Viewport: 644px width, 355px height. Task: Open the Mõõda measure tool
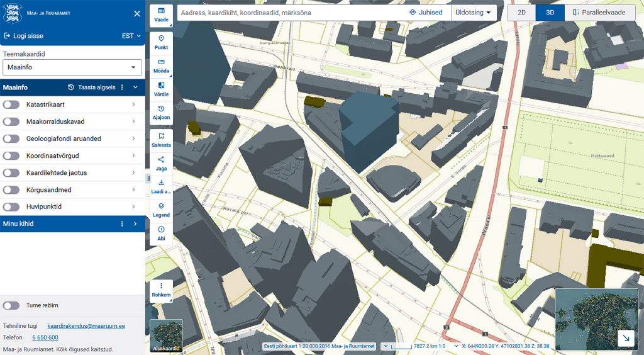[161, 66]
